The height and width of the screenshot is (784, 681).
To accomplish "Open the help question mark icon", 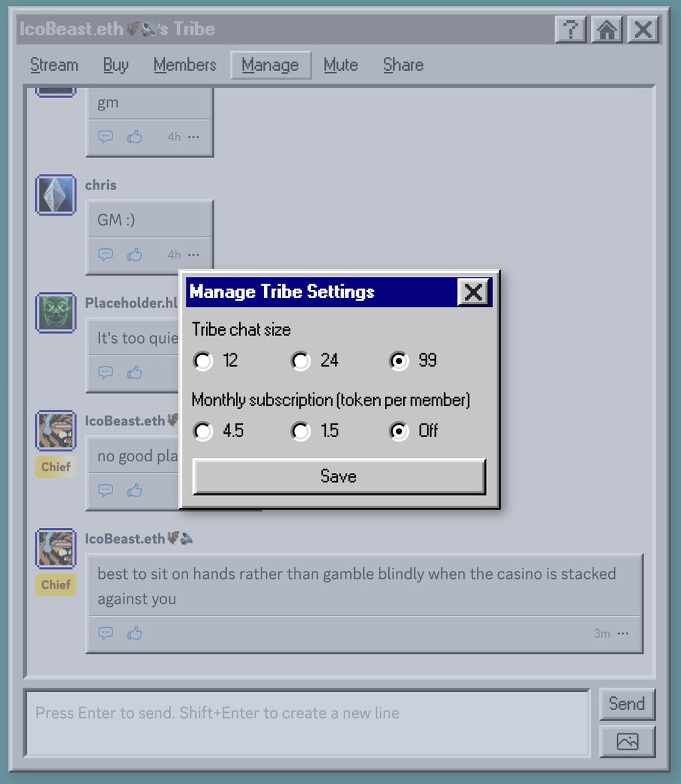I will pos(571,29).
